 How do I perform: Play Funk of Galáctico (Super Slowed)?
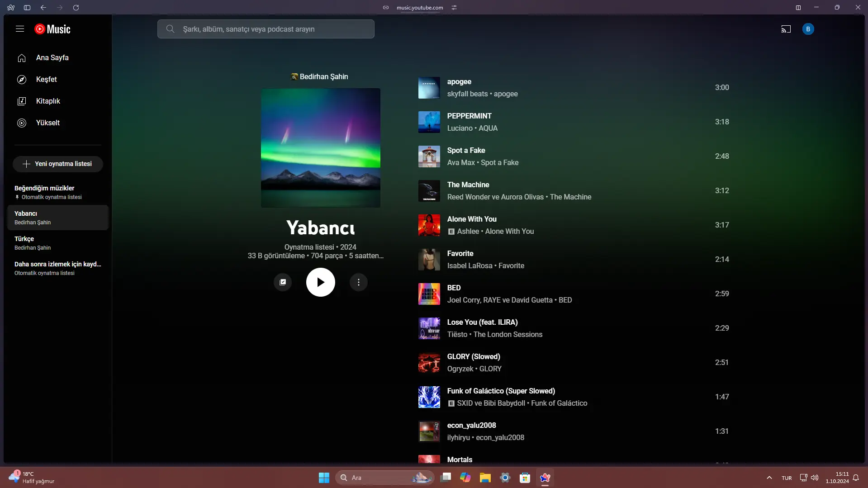click(x=501, y=391)
